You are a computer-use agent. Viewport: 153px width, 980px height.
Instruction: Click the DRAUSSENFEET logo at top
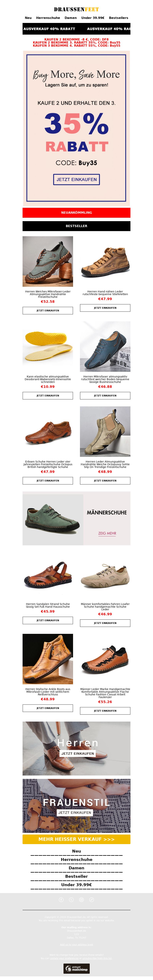(x=76, y=9)
